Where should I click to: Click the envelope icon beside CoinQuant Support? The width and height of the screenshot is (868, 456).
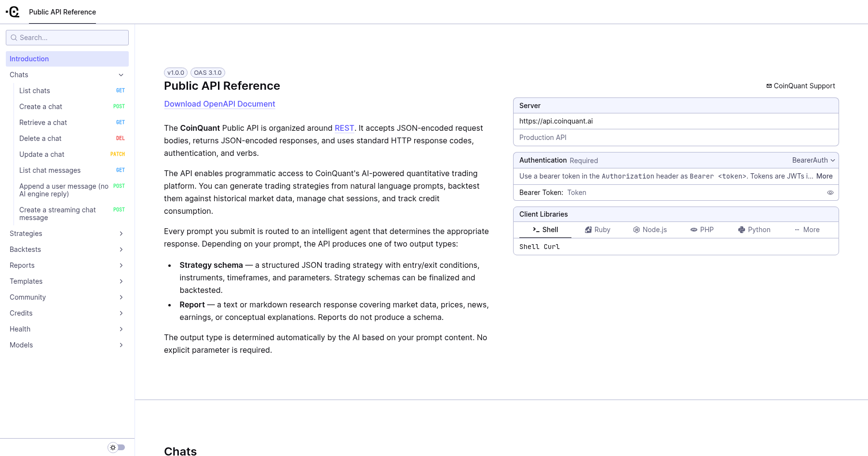(x=769, y=86)
